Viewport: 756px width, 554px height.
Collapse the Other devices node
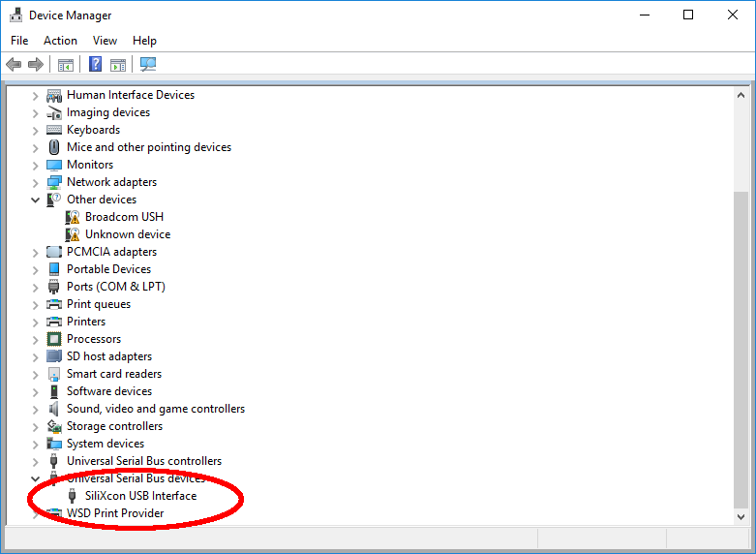click(x=35, y=200)
